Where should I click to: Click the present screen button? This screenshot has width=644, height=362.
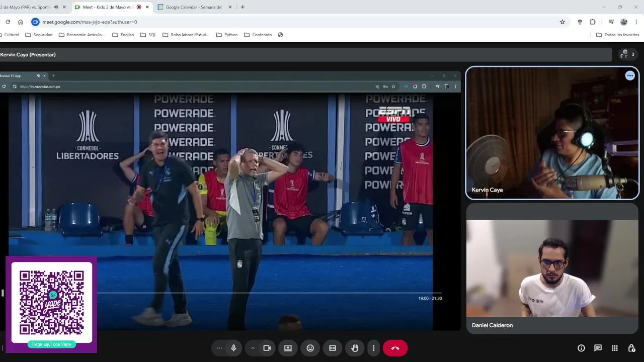coord(288,348)
